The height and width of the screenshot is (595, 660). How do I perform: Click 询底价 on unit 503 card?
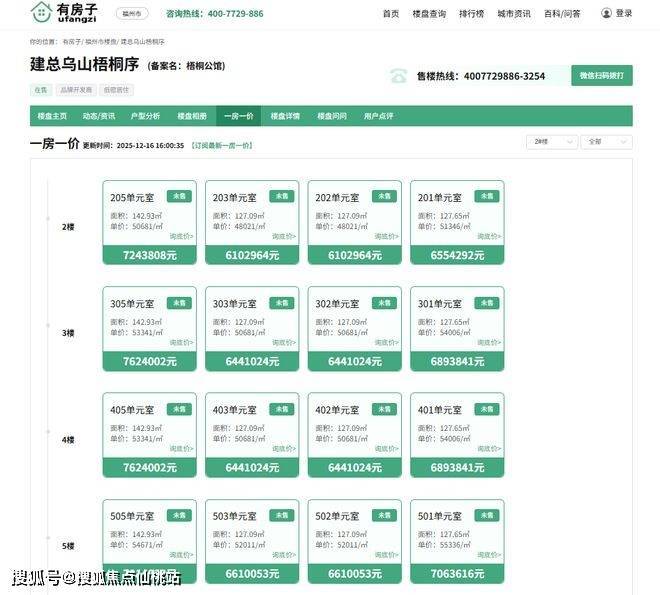[284, 555]
